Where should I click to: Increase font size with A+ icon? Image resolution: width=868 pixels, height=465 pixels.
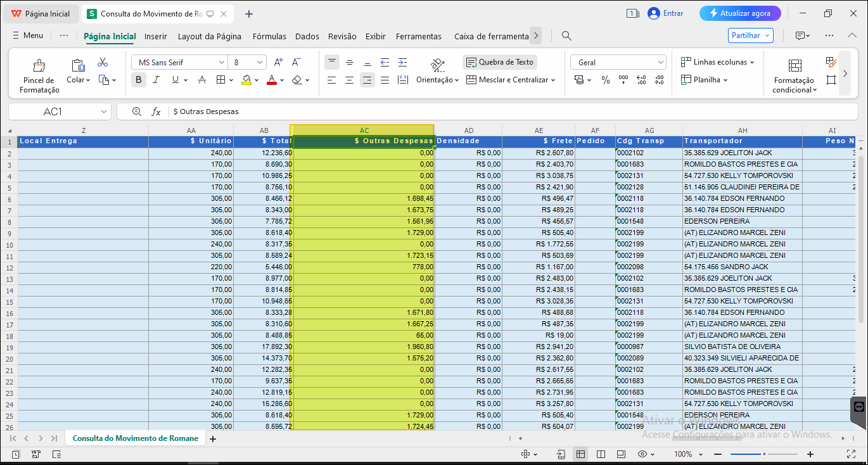click(278, 62)
